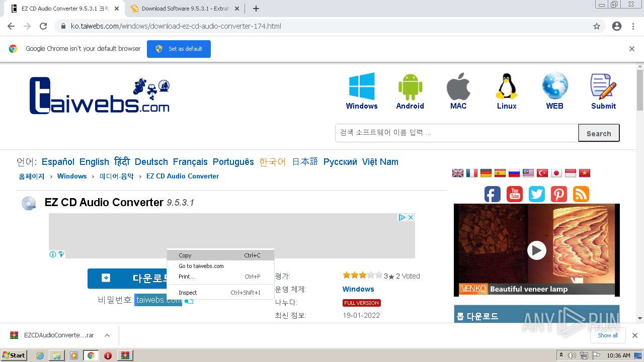Go back to the previous page
Screen dimensions: 644x362
point(11,26)
